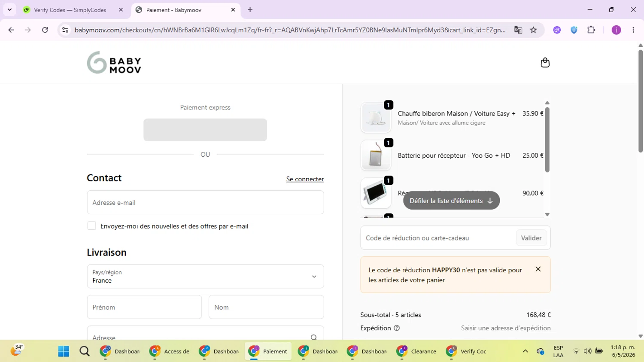
Task: Open the Clearance taskbar window
Action: (x=416, y=351)
